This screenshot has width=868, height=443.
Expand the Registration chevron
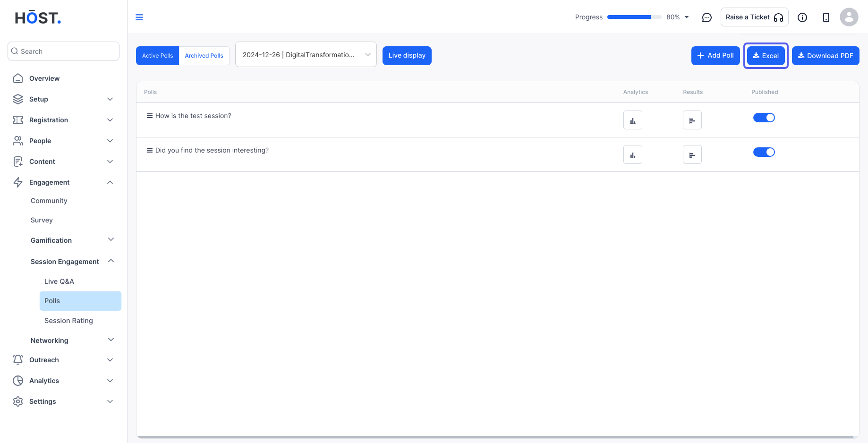pyautogui.click(x=110, y=120)
